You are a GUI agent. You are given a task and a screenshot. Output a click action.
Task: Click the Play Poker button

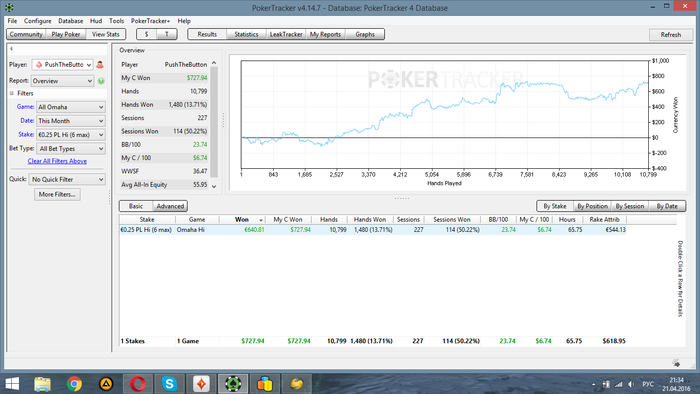click(66, 34)
